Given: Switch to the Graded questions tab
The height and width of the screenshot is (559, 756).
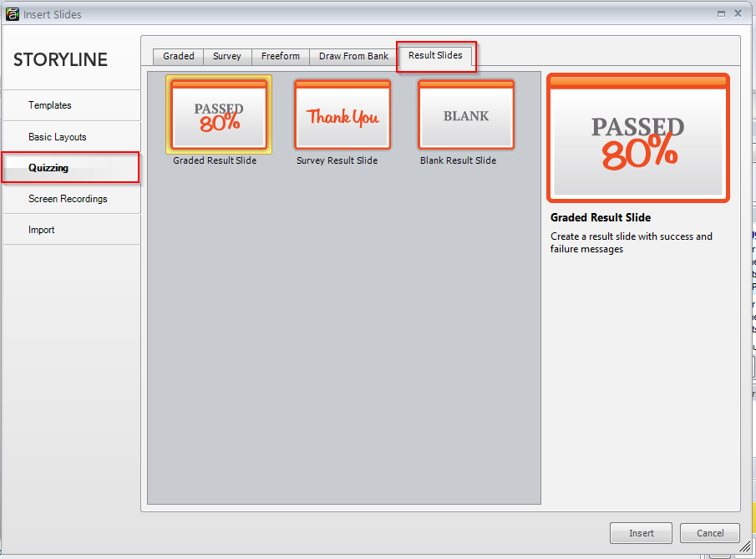Looking at the screenshot, I should [x=177, y=56].
